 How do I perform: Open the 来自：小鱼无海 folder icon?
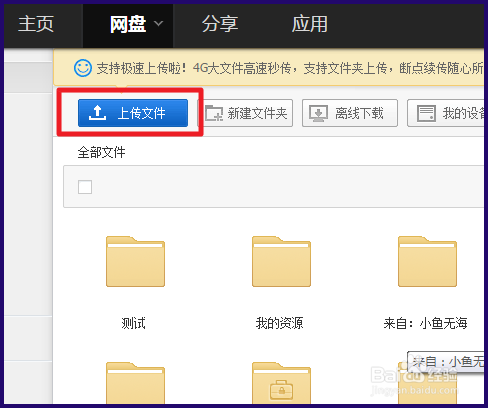pyautogui.click(x=427, y=262)
